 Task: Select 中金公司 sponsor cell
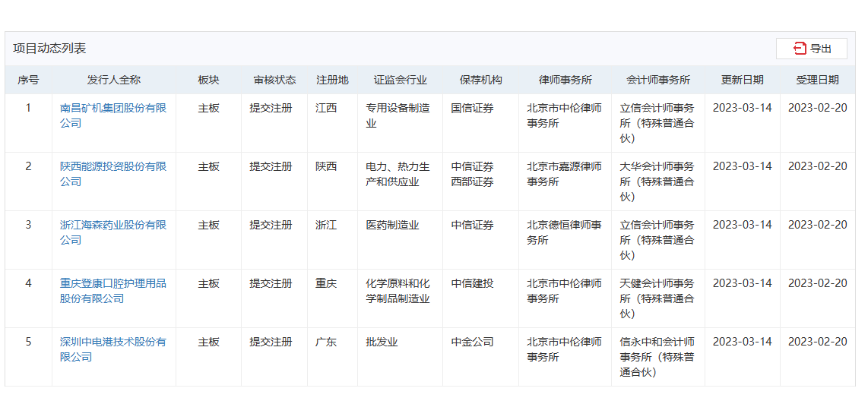(472, 342)
